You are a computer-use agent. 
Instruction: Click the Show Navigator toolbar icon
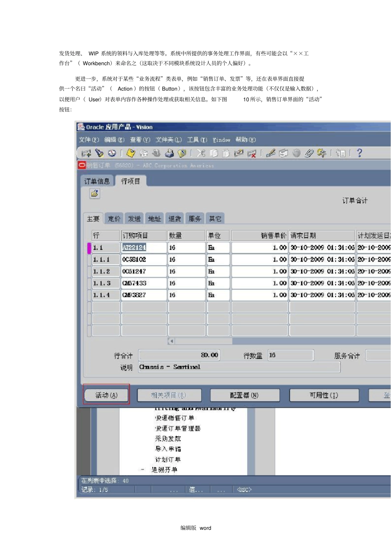[112, 153]
